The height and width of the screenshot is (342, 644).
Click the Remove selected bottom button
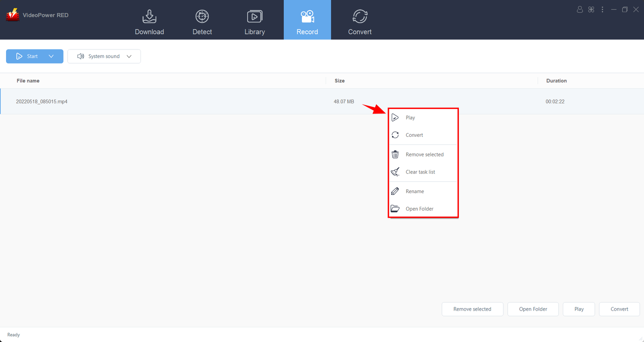click(x=473, y=309)
